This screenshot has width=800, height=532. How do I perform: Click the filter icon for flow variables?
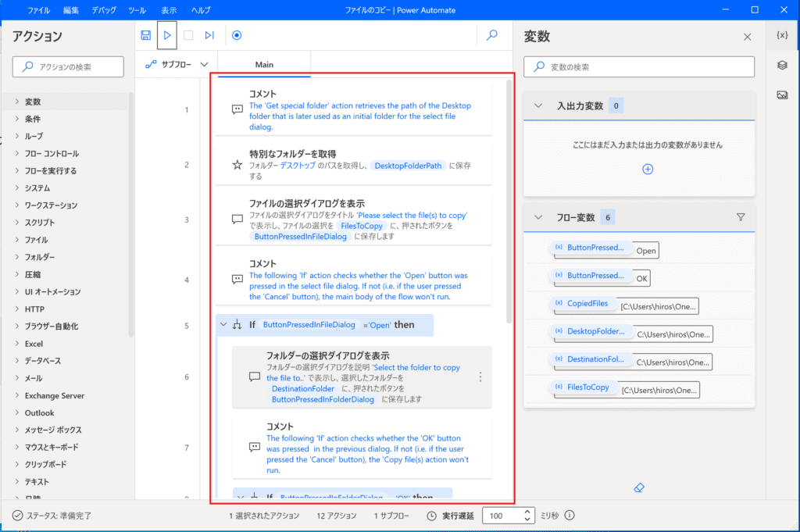point(741,217)
